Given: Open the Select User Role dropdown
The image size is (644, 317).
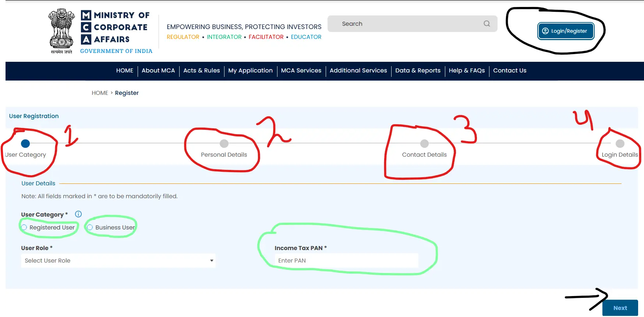Looking at the screenshot, I should (118, 260).
